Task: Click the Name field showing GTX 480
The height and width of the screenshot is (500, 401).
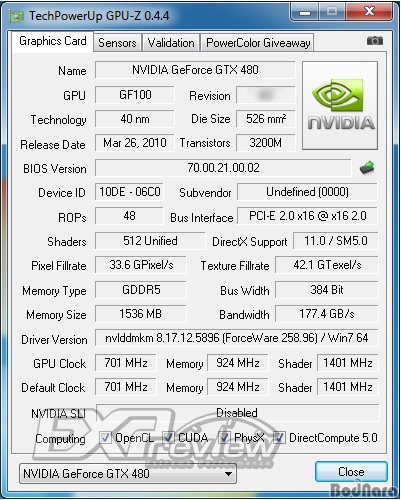Action: coord(195,70)
